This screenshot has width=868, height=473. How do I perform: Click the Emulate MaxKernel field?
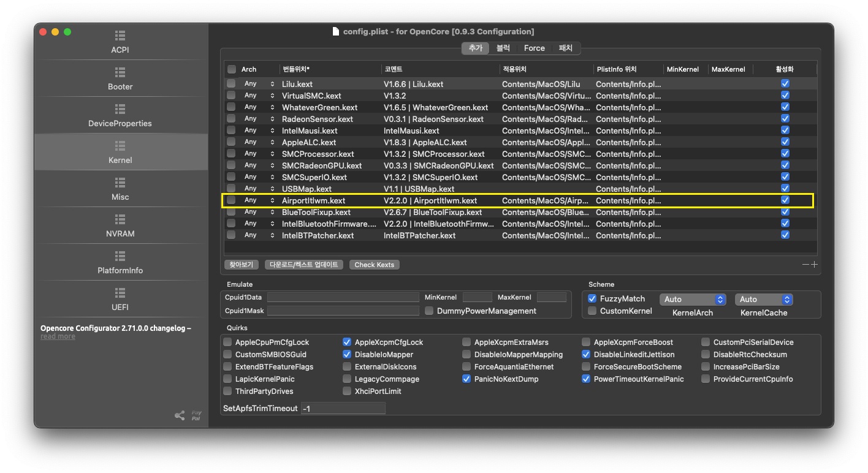(x=552, y=297)
